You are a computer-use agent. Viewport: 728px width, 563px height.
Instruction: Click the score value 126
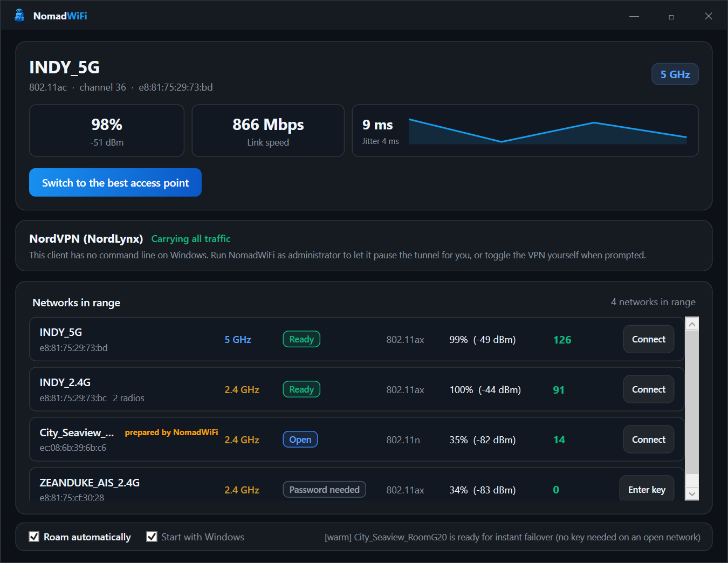(x=562, y=340)
